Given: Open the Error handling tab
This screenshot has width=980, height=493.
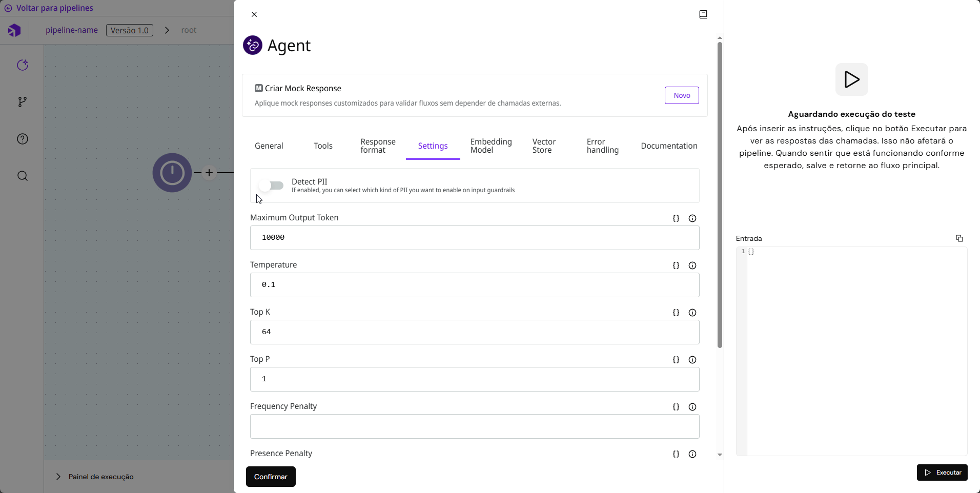Looking at the screenshot, I should point(602,146).
